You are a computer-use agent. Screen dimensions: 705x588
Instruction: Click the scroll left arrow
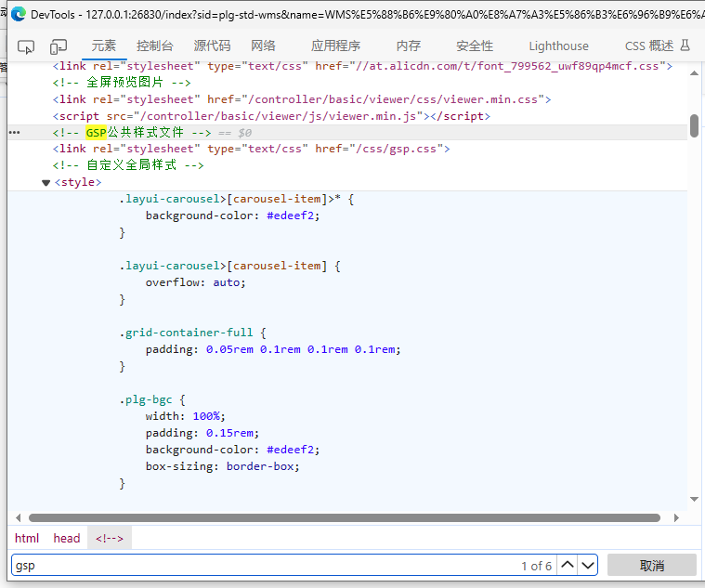18,518
